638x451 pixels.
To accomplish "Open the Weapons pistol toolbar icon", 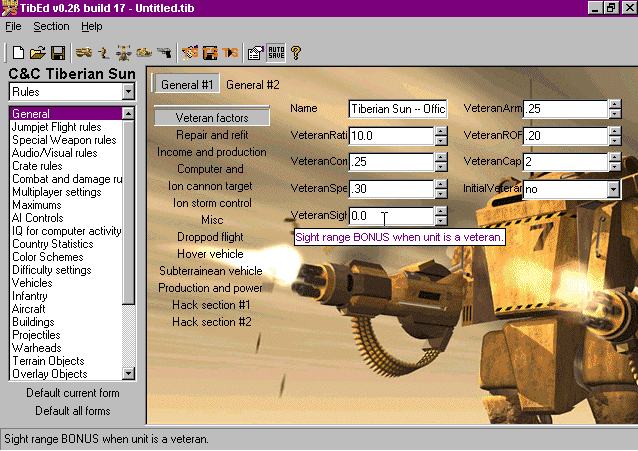I will click(164, 53).
